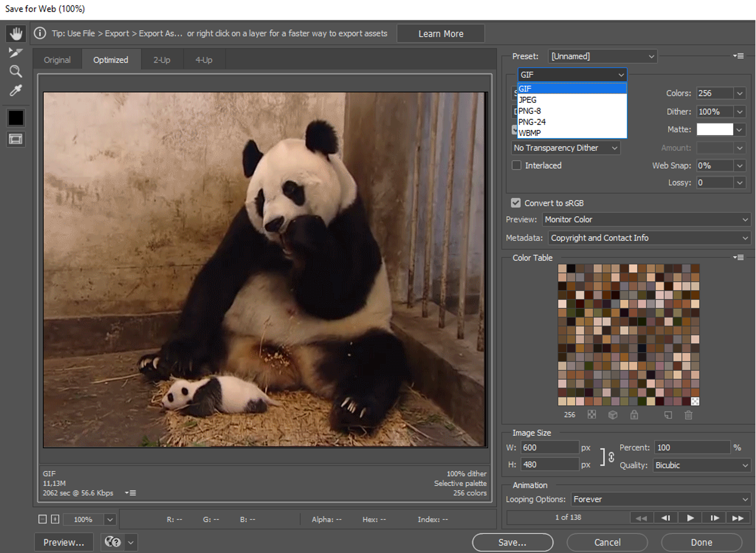756x553 pixels.
Task: Click the Save... button
Action: [512, 542]
